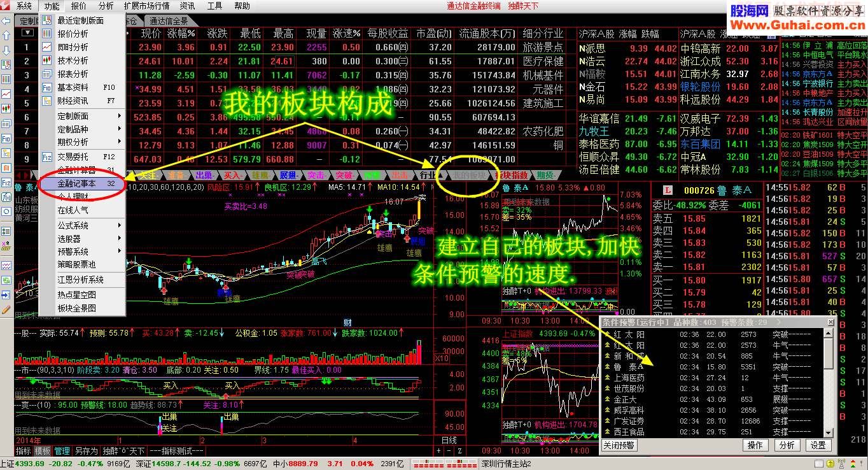Expand the 定制版面 submenu
Screen dimensions: 868x470
click(x=82, y=116)
